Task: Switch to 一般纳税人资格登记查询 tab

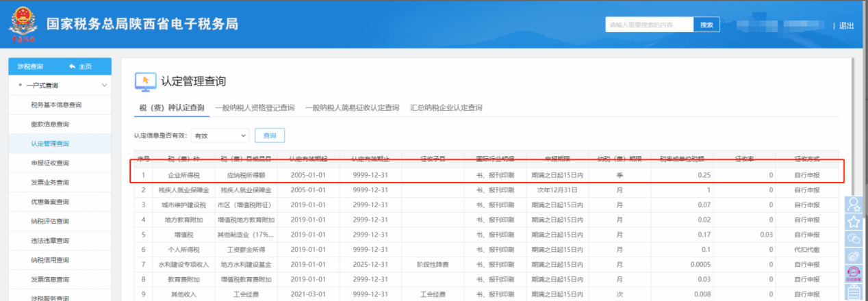Action: tap(254, 108)
